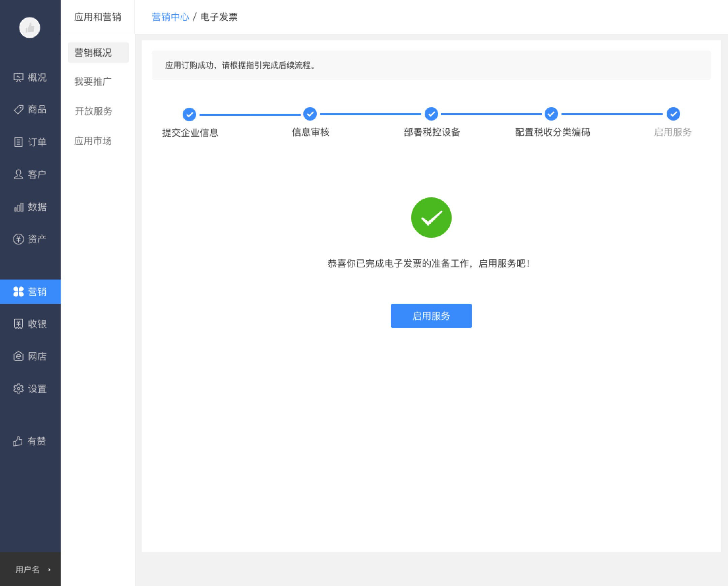Image resolution: width=728 pixels, height=586 pixels.
Task: Click 部署税控设备 step checkmark circle
Action: [x=431, y=114]
